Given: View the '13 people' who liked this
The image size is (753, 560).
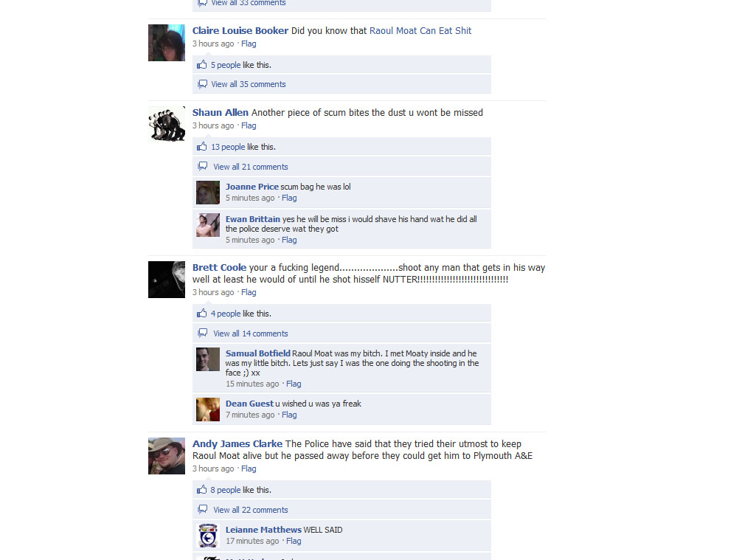Looking at the screenshot, I should click(x=228, y=147).
